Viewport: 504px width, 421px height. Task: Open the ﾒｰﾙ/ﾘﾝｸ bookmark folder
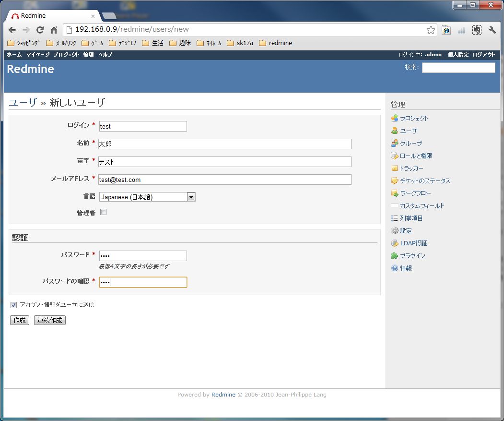point(61,43)
